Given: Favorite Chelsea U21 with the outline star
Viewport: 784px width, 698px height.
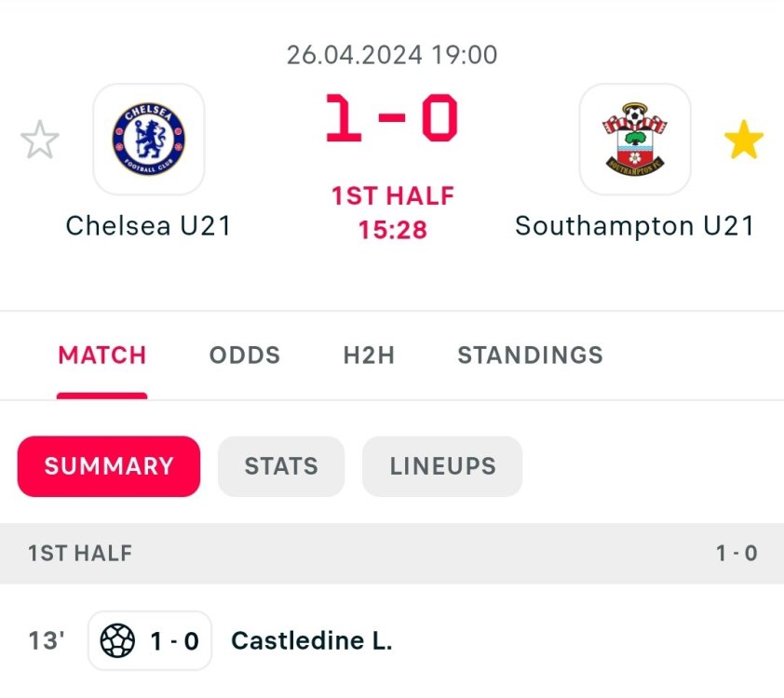Looking at the screenshot, I should 39,141.
